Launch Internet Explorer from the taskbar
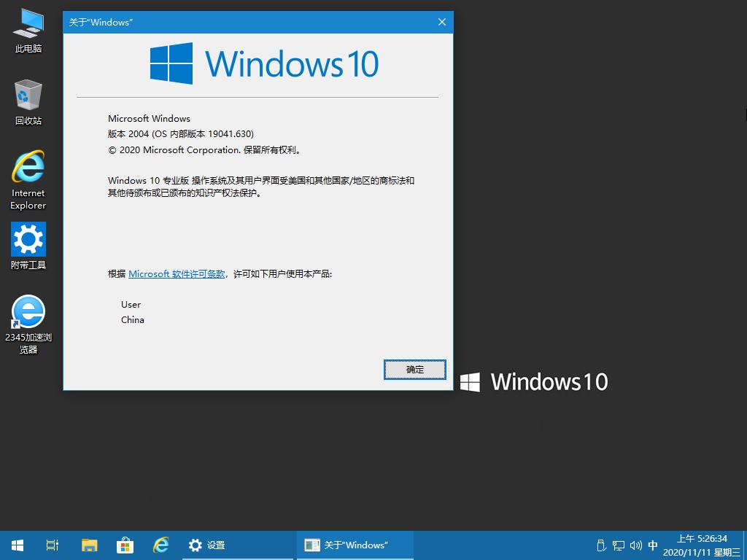Image resolution: width=747 pixels, height=560 pixels. (161, 545)
